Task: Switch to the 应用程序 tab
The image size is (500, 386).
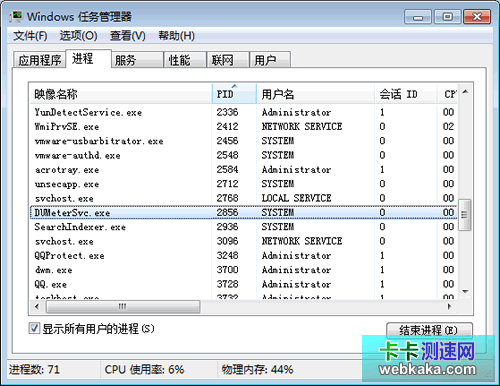Action: (x=40, y=60)
